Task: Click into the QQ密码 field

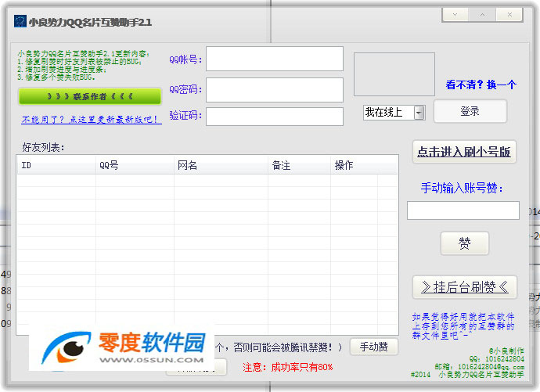Action: (x=275, y=89)
